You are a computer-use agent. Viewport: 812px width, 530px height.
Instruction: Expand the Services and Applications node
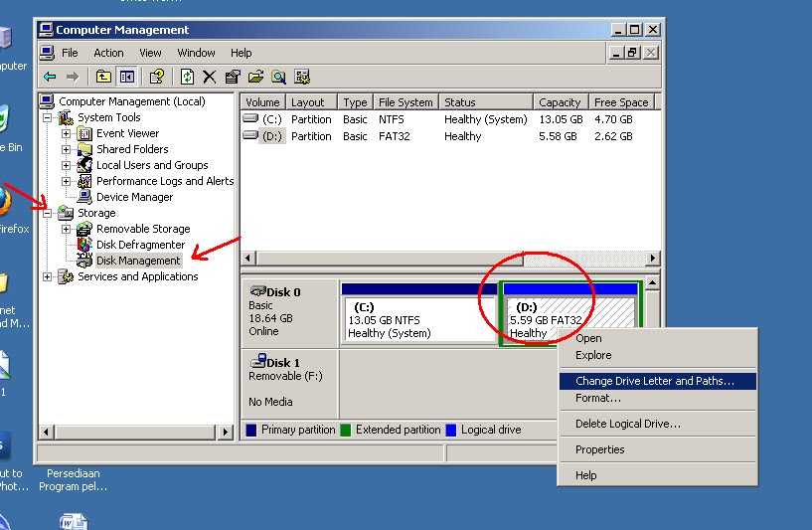(x=47, y=277)
